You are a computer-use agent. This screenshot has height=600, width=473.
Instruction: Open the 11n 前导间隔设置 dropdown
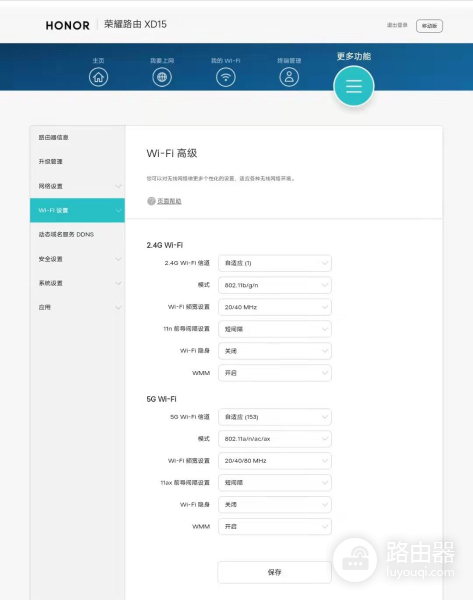(x=275, y=329)
